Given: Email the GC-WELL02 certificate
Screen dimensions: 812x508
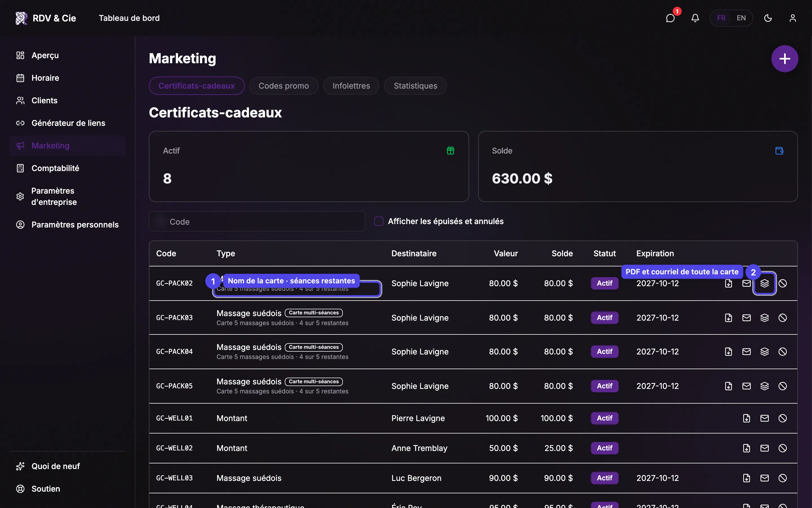Looking at the screenshot, I should point(764,448).
